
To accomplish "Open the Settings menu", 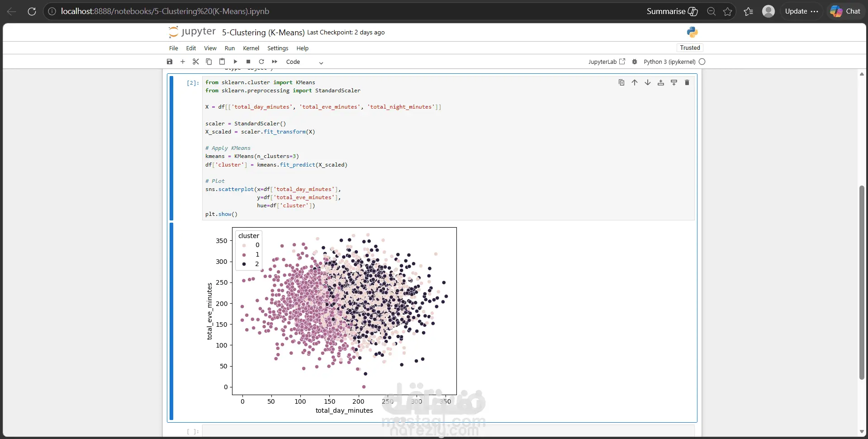I will (278, 48).
